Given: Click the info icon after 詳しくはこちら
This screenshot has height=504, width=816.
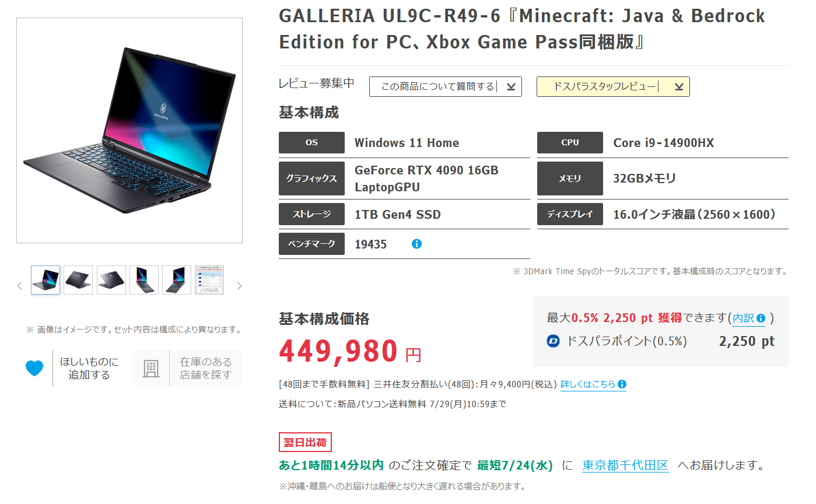Looking at the screenshot, I should coord(622,384).
